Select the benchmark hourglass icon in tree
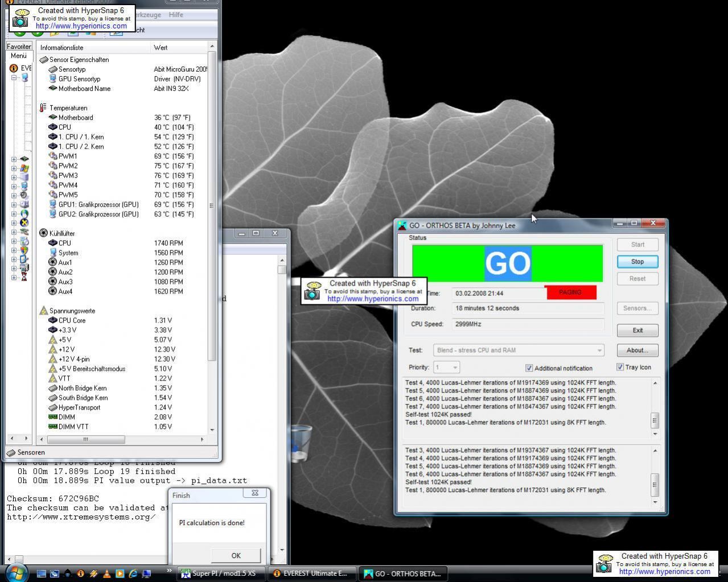The height and width of the screenshot is (582, 728). coord(24,277)
